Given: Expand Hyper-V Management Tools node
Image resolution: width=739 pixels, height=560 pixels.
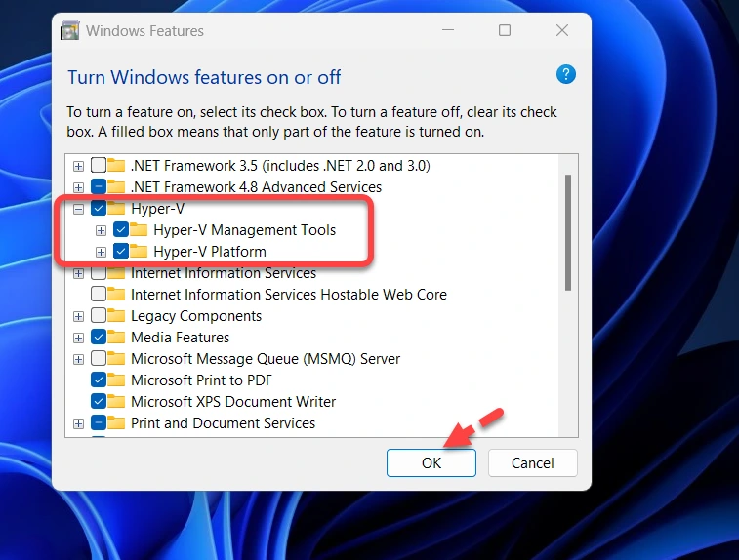Looking at the screenshot, I should coord(101,230).
